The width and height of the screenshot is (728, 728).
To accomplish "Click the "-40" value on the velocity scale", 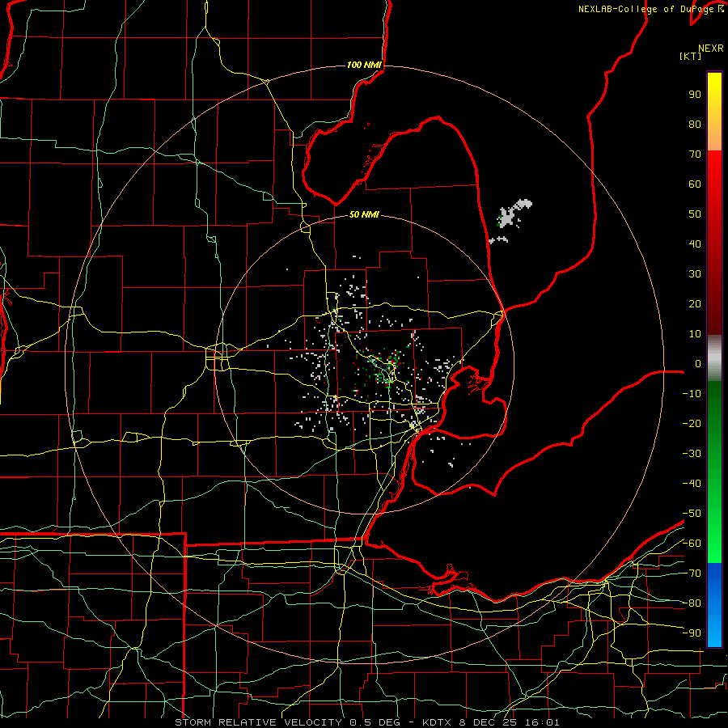I will pyautogui.click(x=692, y=484).
